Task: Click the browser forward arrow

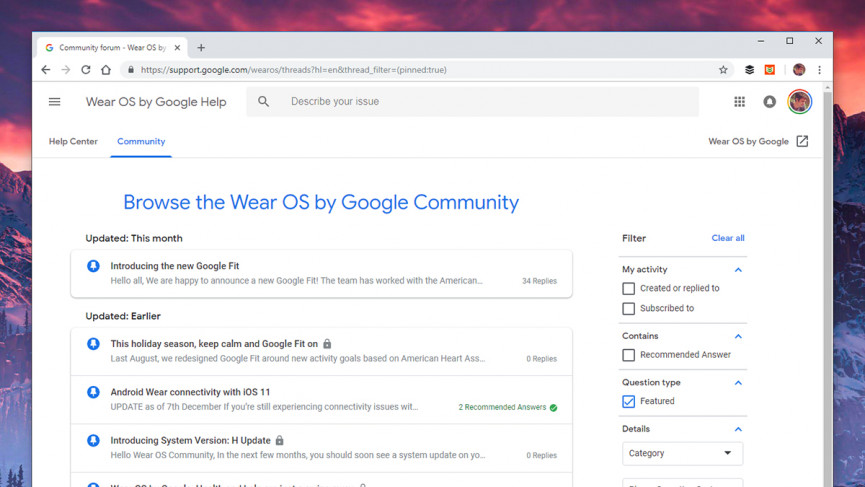Action: (x=66, y=70)
